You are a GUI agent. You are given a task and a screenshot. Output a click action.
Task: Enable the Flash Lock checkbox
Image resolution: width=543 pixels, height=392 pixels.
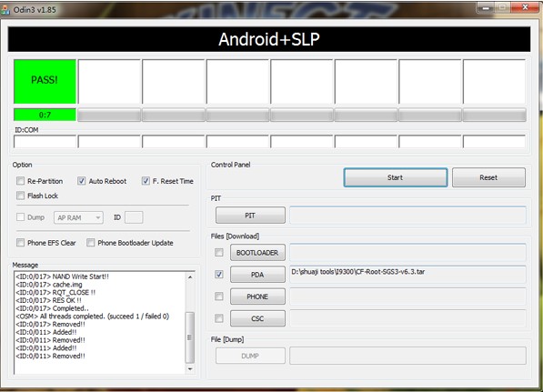click(20, 196)
